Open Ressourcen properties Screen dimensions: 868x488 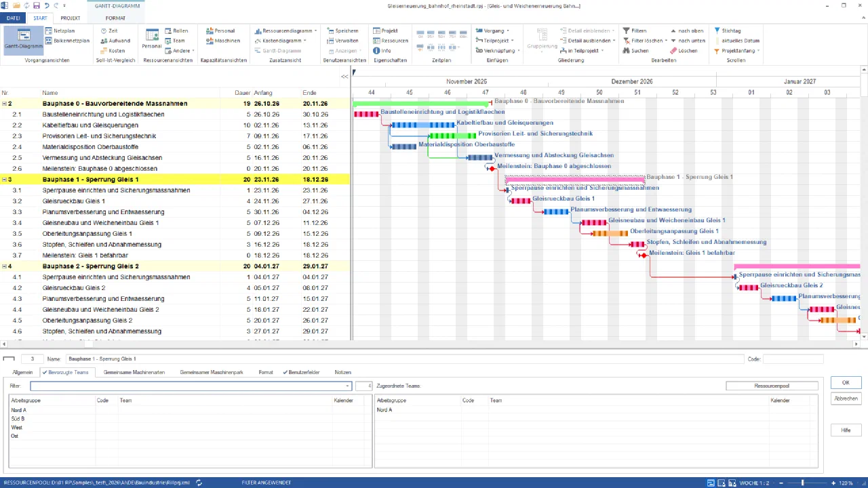(x=390, y=41)
